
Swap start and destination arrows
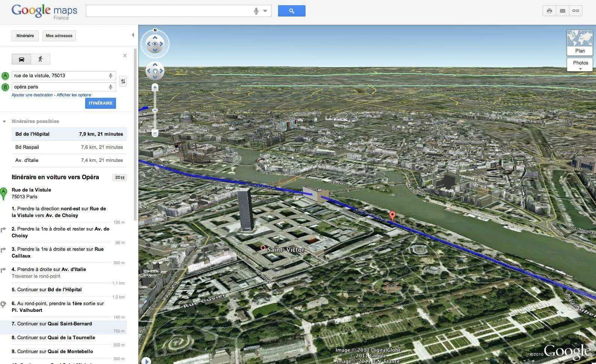tap(123, 81)
